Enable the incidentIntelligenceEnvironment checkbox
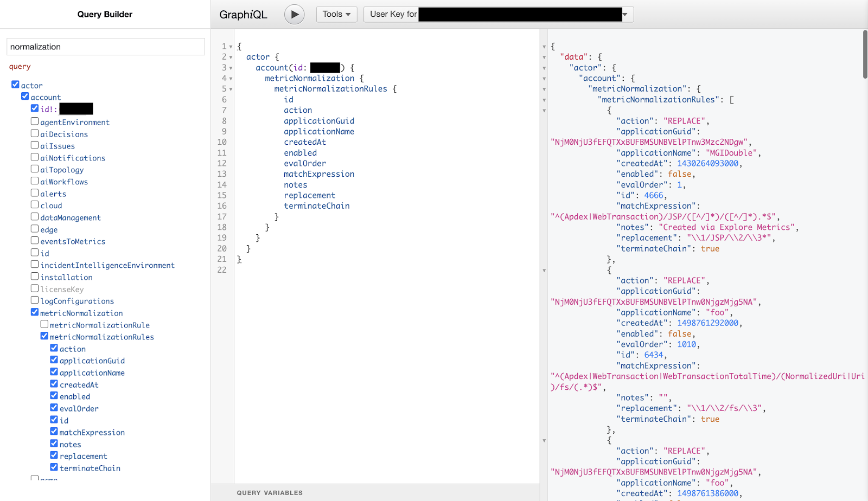This screenshot has height=501, width=868. point(35,265)
